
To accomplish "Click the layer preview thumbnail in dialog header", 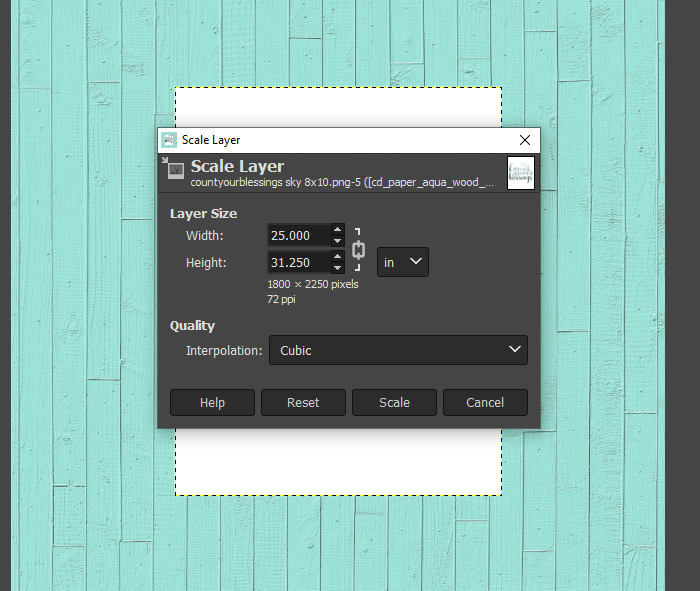I will 520,172.
